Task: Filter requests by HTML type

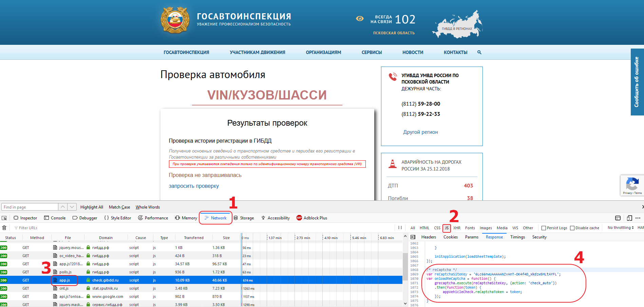Action: pos(424,228)
